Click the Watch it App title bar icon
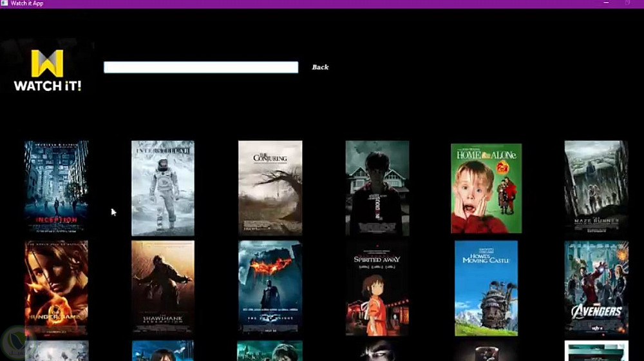The height and width of the screenshot is (361, 644). pyautogui.click(x=4, y=3)
